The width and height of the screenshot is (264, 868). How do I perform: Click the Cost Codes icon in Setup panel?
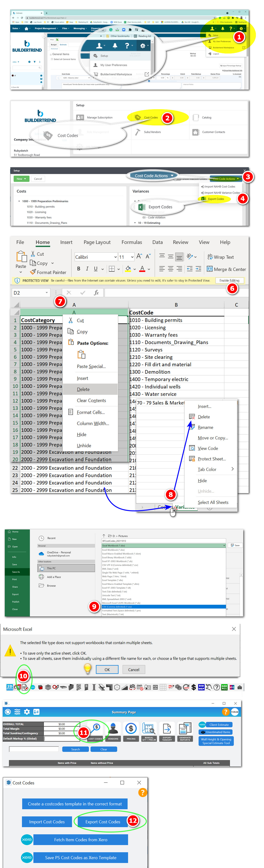138,117
